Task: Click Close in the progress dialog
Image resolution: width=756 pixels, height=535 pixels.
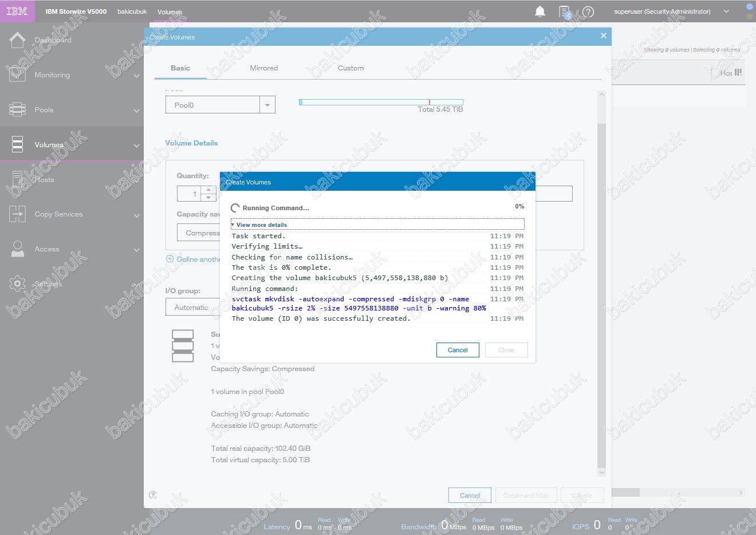Action: (506, 350)
